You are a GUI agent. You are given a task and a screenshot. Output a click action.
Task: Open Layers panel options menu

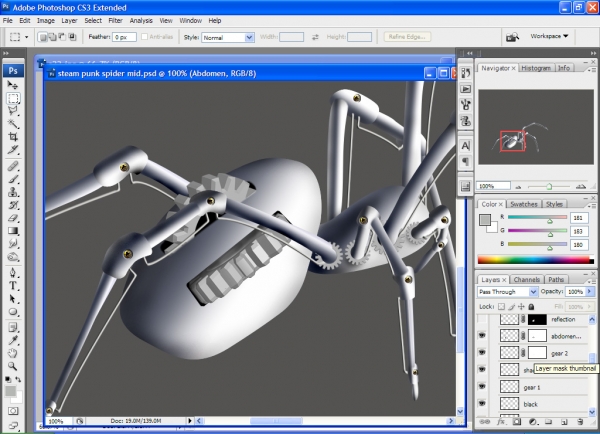592,281
